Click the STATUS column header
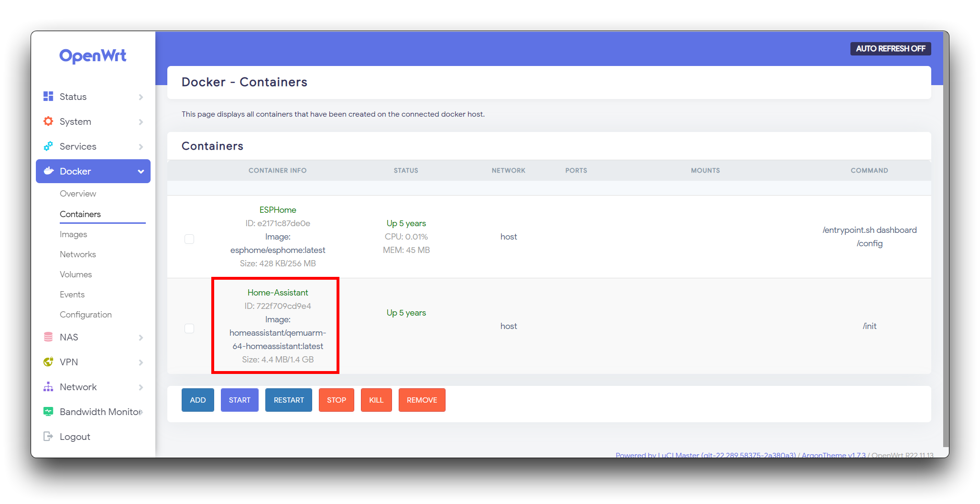This screenshot has height=504, width=980. click(406, 171)
